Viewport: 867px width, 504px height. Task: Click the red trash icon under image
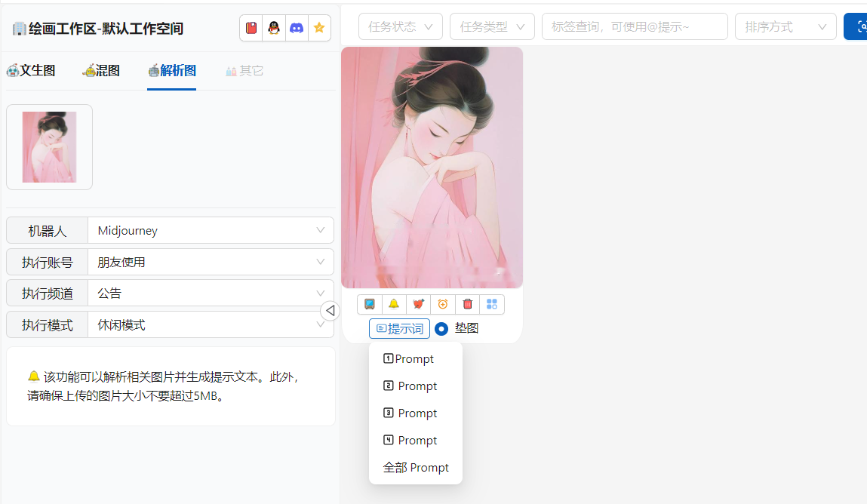(467, 304)
